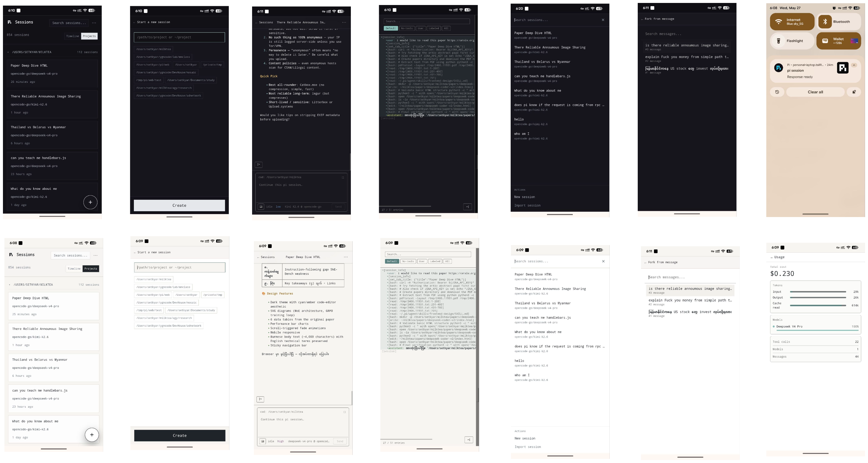
Task: Tap the plus button on dark Sessions screen
Action: (x=90, y=202)
